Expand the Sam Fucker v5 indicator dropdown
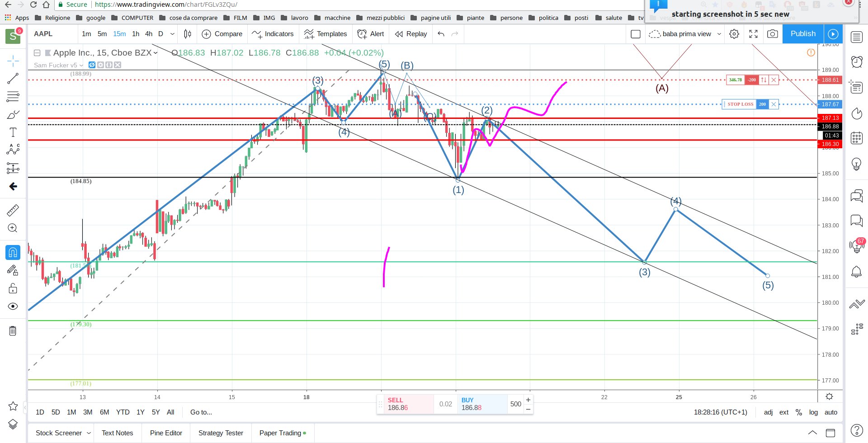 [x=81, y=65]
